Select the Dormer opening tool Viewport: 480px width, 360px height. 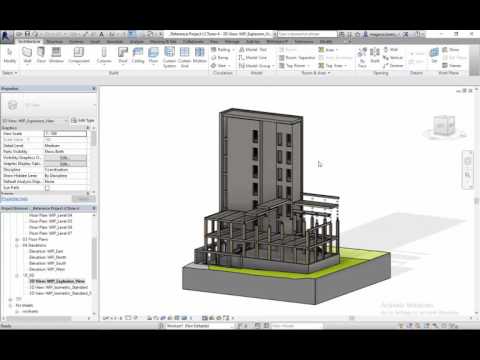(393, 66)
